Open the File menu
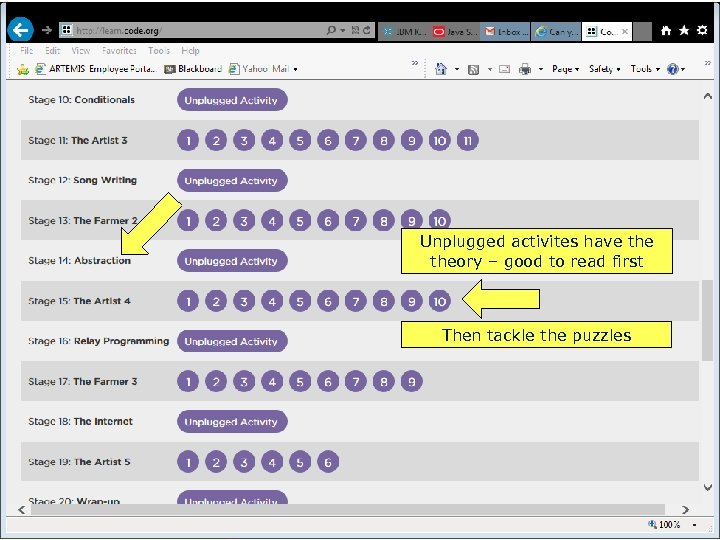Image resolution: width=720 pixels, height=540 pixels. pyautogui.click(x=27, y=51)
